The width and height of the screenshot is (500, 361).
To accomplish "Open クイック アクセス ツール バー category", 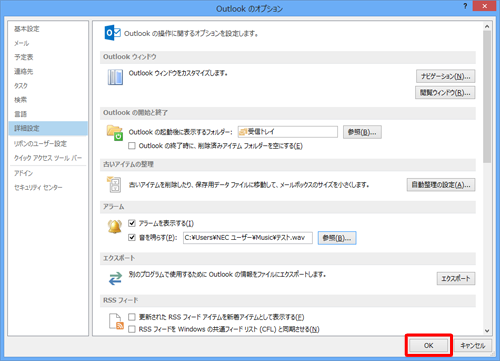I will tap(48, 158).
